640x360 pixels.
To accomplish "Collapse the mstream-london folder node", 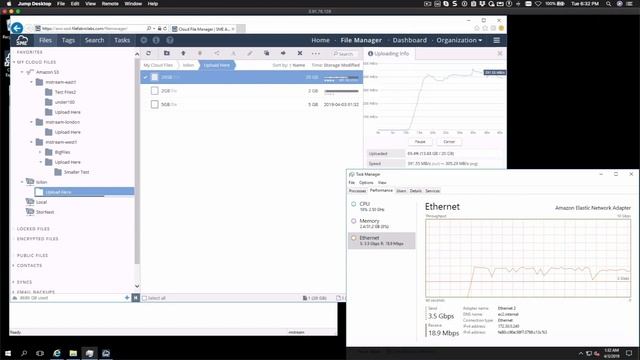I will tap(31, 122).
